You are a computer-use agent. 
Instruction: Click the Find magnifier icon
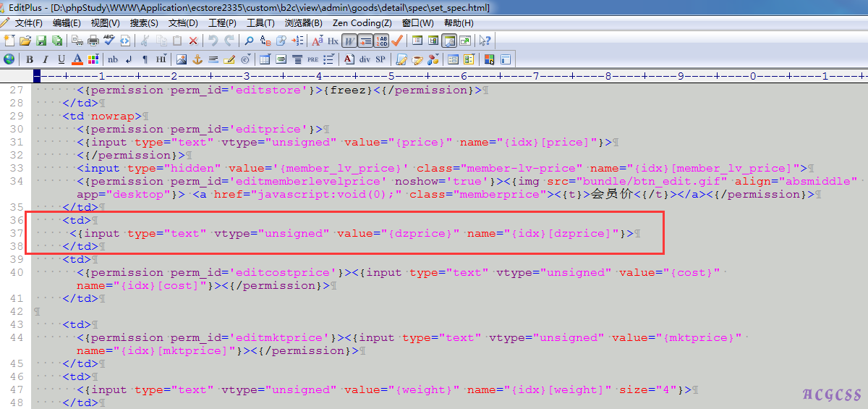coord(249,41)
